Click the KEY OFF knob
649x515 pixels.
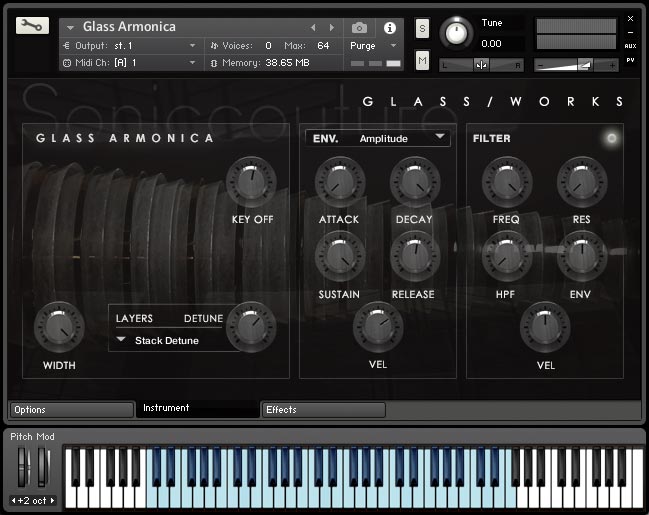coord(251,182)
